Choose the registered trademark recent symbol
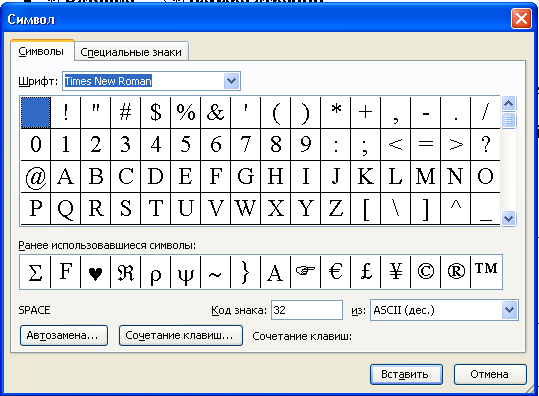 pos(455,272)
